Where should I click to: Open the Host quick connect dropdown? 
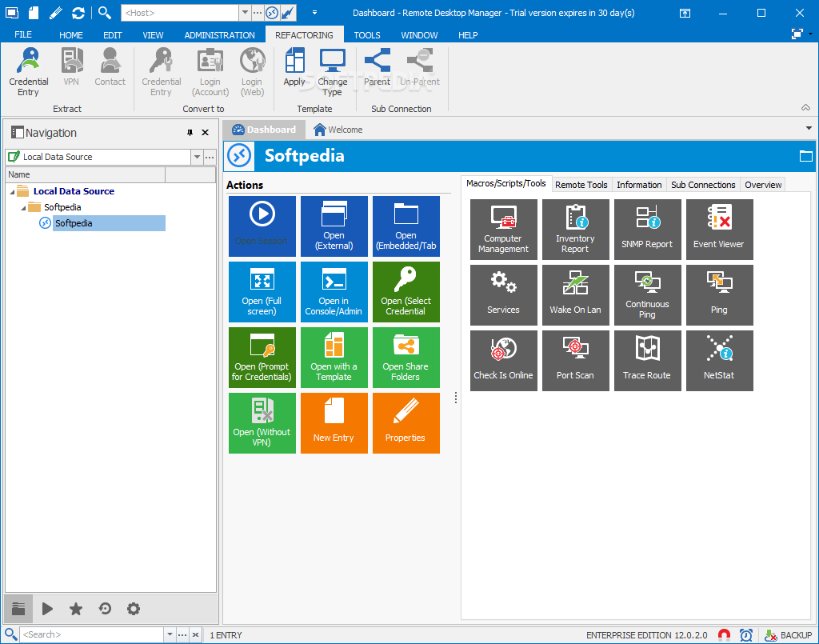click(x=245, y=13)
